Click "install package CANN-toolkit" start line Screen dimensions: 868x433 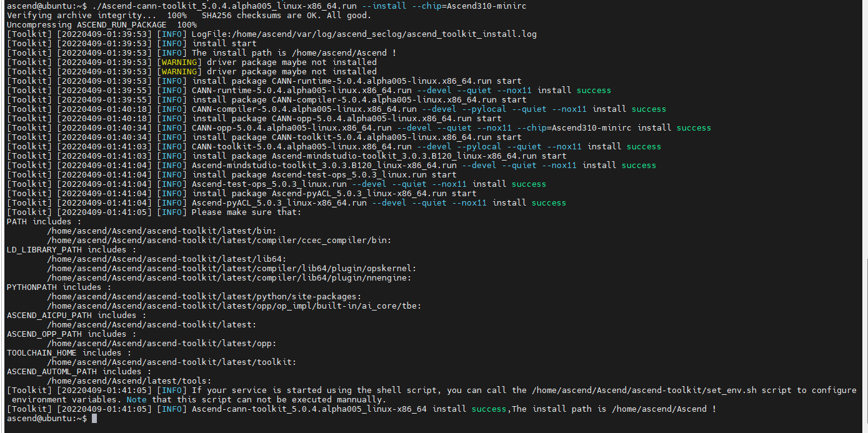point(356,137)
